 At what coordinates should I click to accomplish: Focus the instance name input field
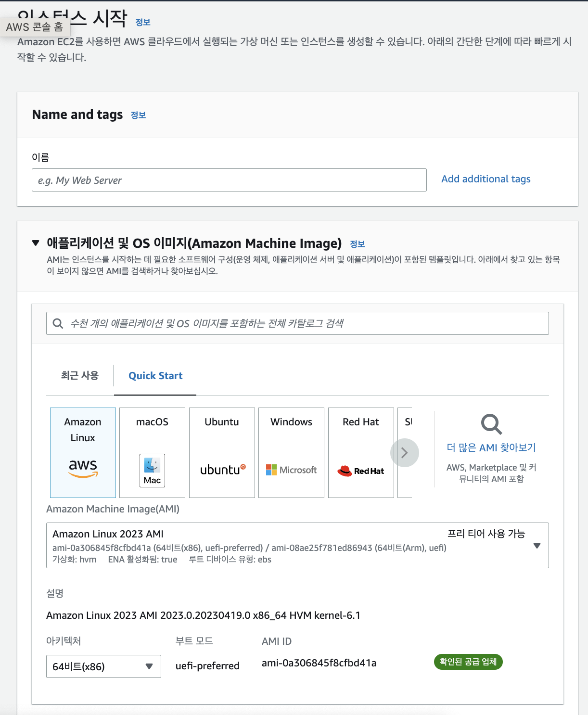(229, 180)
